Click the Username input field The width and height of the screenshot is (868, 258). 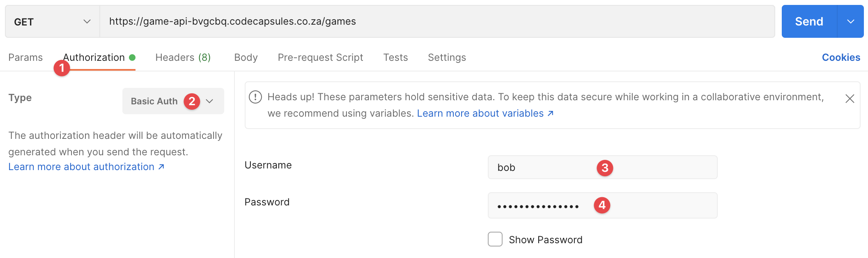pos(546,168)
